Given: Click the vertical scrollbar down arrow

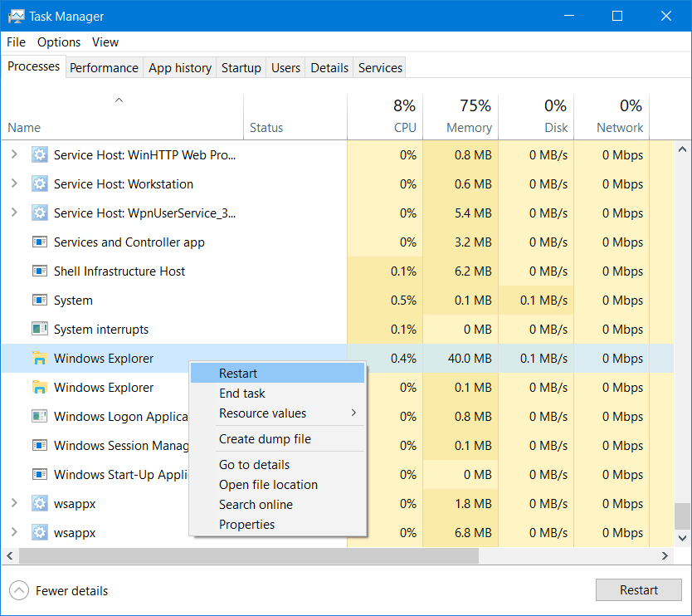Looking at the screenshot, I should tap(682, 538).
